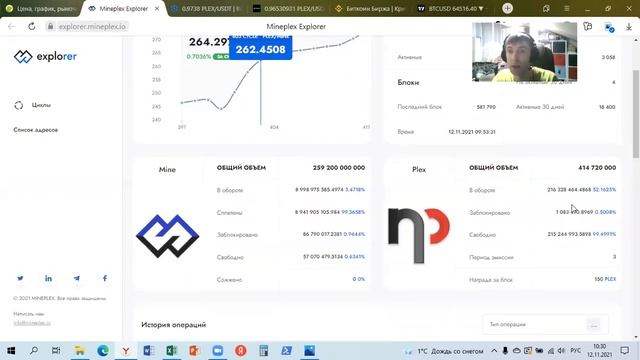640x360 pixels.
Task: Click the 262.4508 chart tooltip
Action: 261,48
